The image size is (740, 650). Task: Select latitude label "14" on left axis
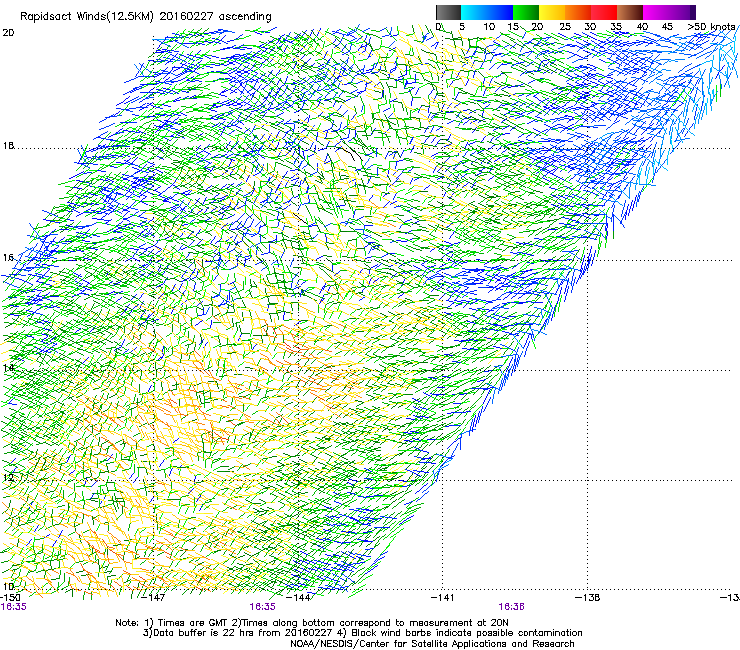pyautogui.click(x=8, y=368)
